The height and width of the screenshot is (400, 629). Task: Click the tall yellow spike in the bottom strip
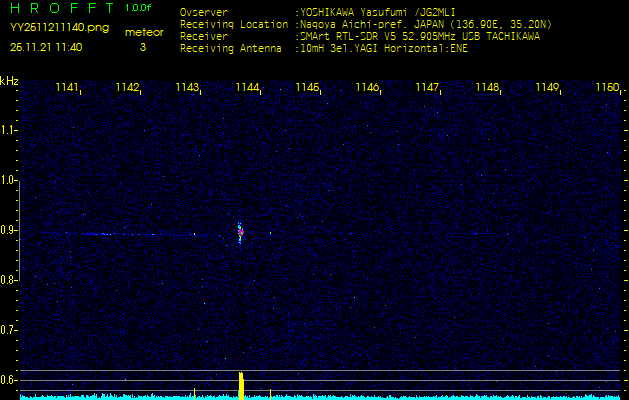[241, 385]
